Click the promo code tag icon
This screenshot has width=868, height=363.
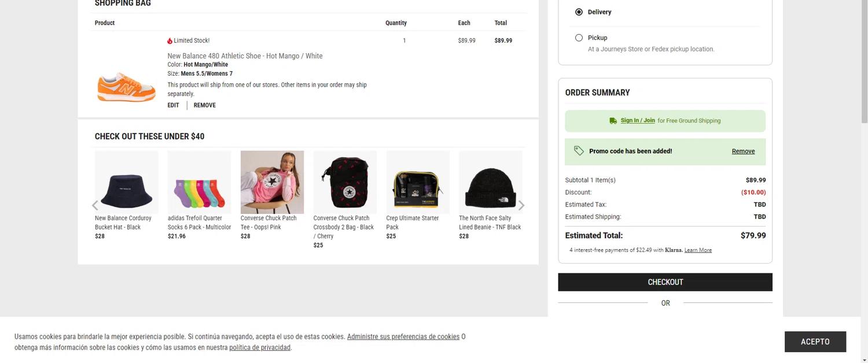[579, 151]
